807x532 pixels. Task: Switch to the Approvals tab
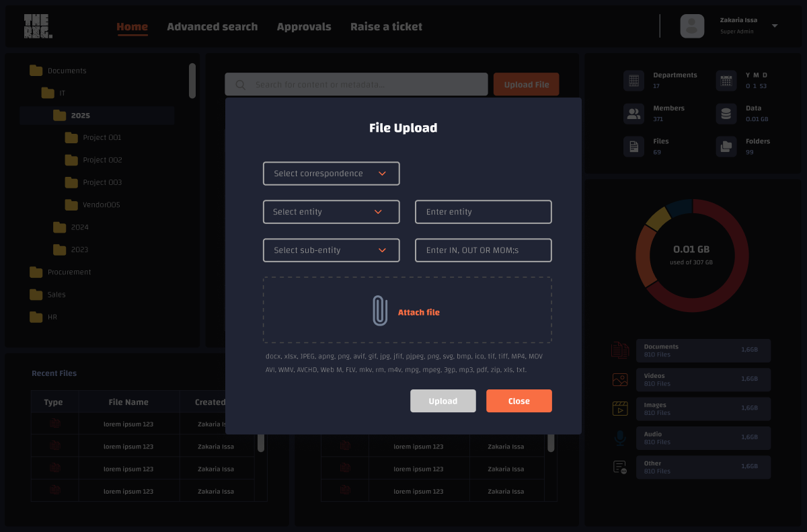pos(304,26)
